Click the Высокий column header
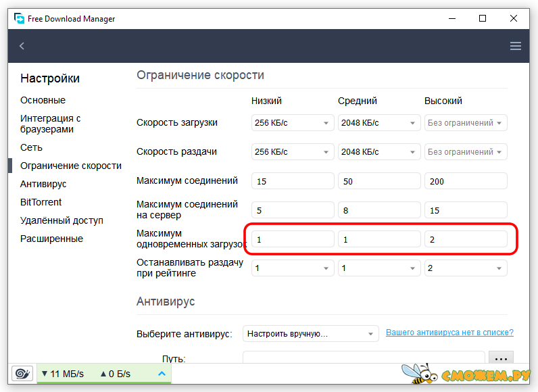 tap(443, 101)
